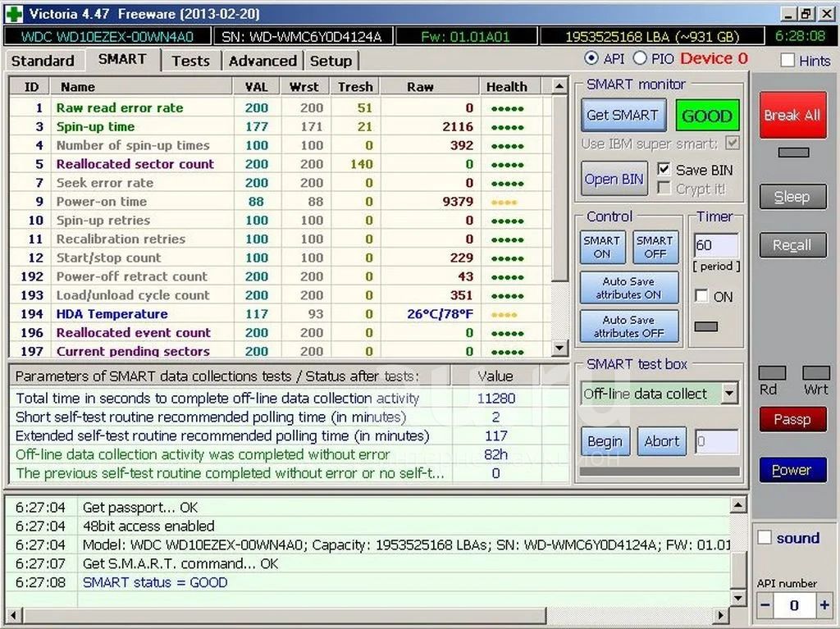Click Auto Save attributes ON
Viewport: 840px width, 629px height.
pos(629,288)
